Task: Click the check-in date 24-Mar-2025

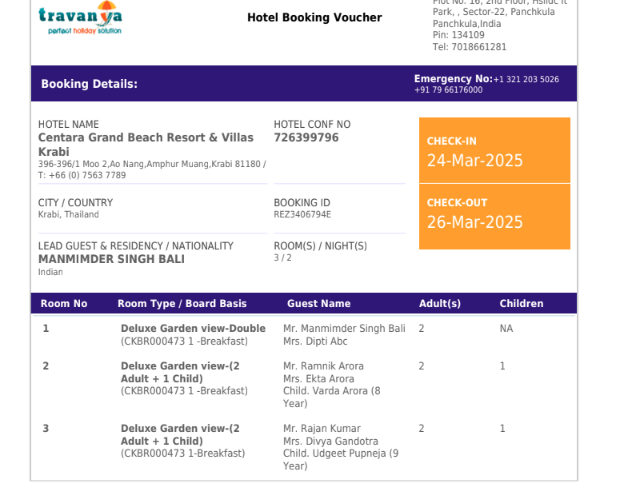Action: pos(475,160)
